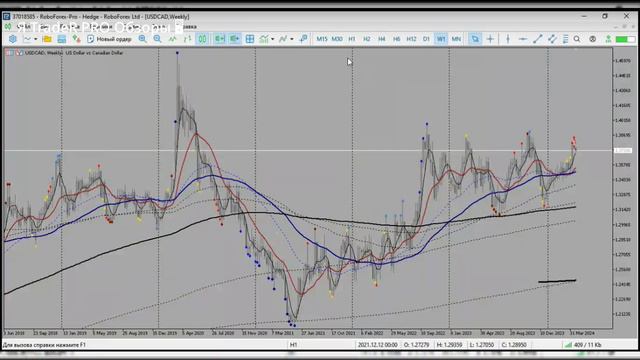The image size is (640, 360).
Task: Click the blue hexagon icon at toolbar start
Action: 13,39
